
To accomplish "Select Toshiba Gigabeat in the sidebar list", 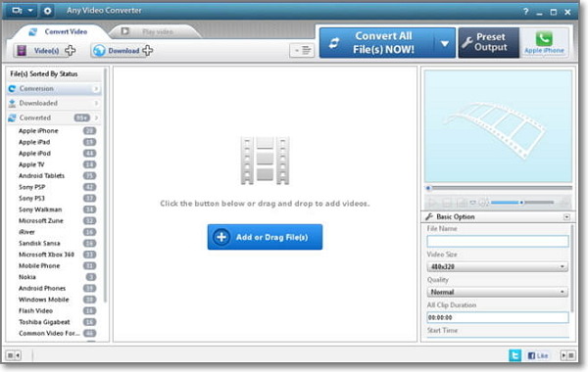I will coord(44,322).
